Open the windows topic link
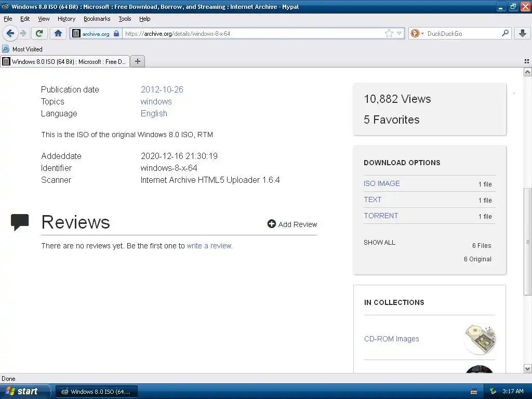The height and width of the screenshot is (399, 532). pos(156,101)
